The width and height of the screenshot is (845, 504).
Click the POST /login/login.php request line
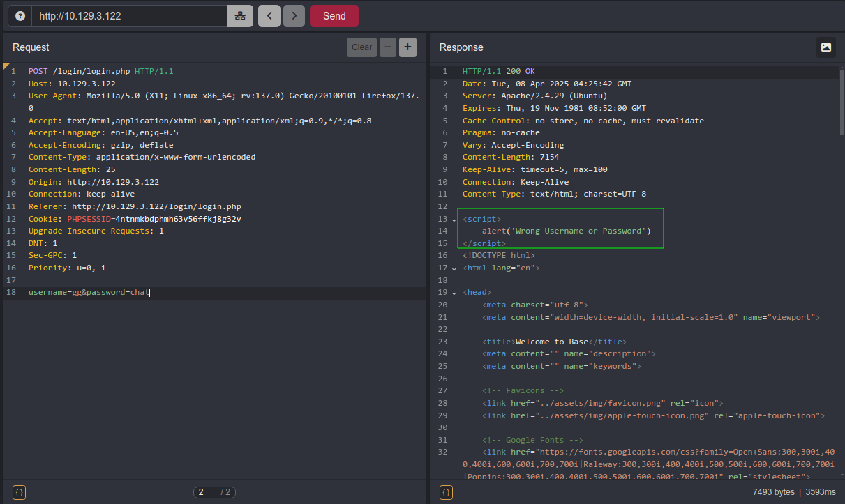[x=100, y=72]
